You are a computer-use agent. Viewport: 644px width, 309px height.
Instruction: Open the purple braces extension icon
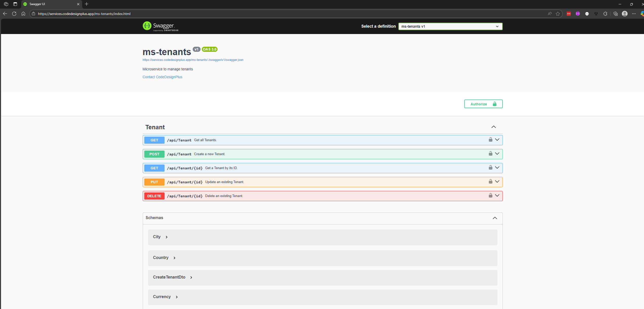point(578,14)
